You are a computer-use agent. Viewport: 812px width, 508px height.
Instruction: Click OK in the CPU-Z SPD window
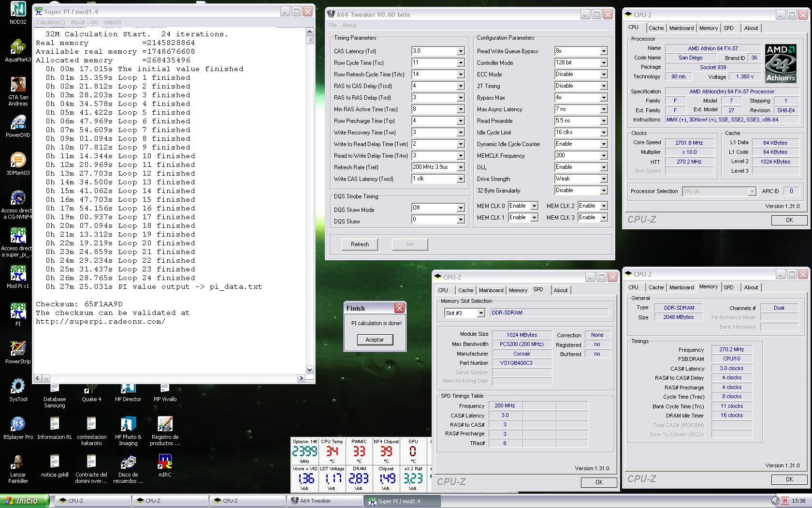[599, 482]
